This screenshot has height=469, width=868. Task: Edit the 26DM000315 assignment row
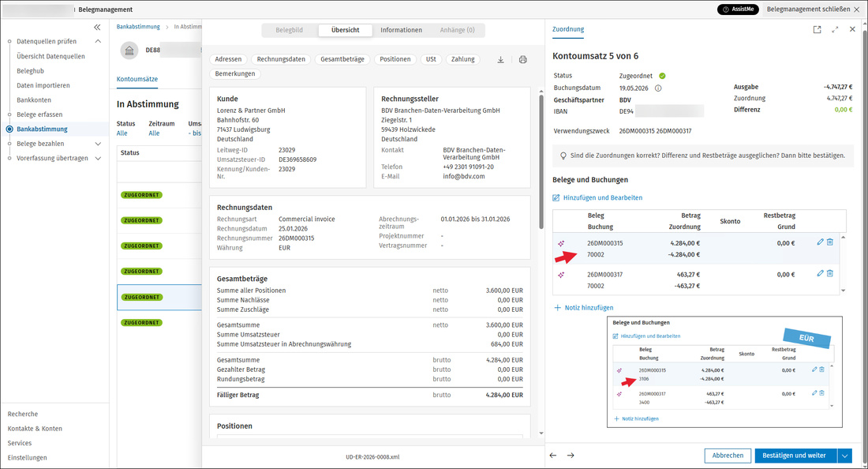tap(820, 242)
